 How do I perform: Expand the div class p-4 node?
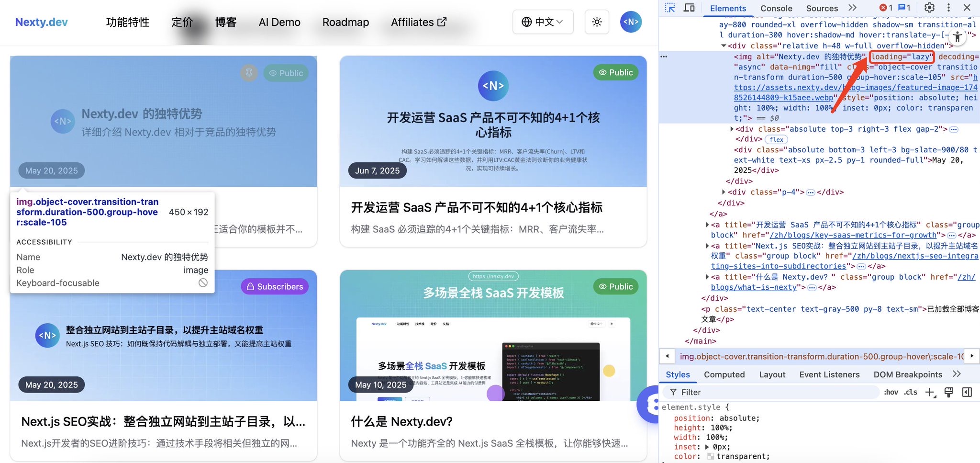tap(724, 192)
